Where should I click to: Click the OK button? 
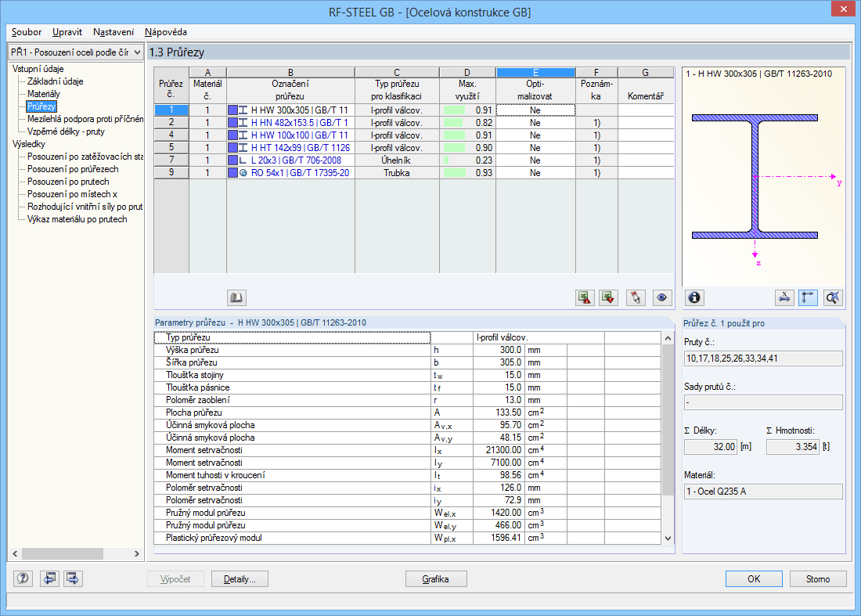point(754,579)
